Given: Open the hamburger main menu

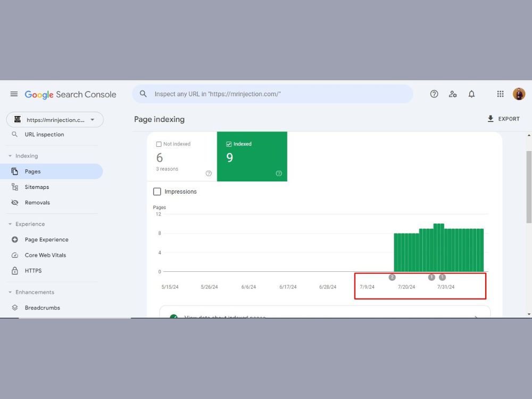Looking at the screenshot, I should [14, 94].
